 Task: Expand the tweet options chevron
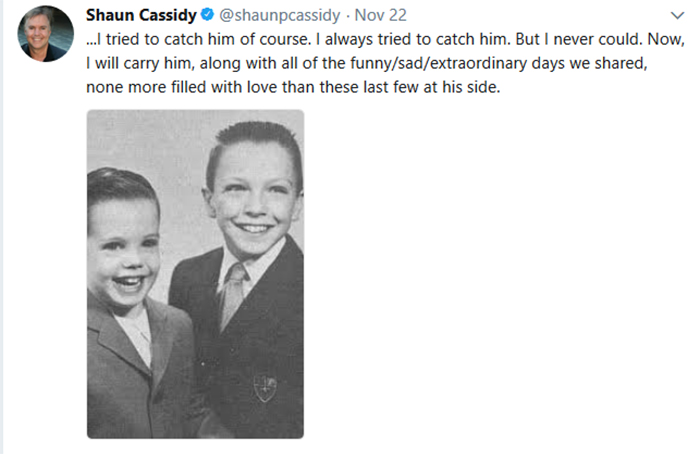point(677,16)
